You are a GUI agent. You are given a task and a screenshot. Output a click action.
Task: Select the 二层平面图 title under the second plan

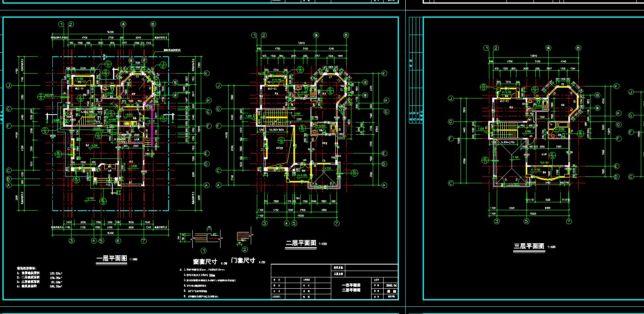301,243
